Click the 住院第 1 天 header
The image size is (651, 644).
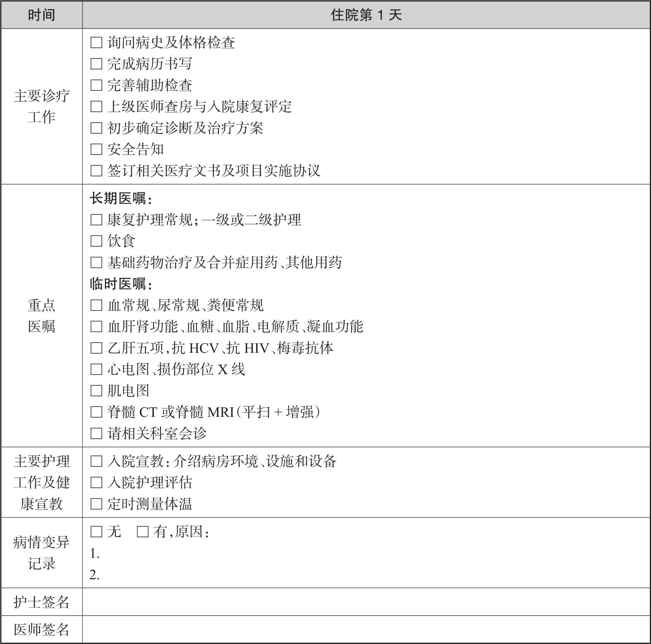(366, 15)
